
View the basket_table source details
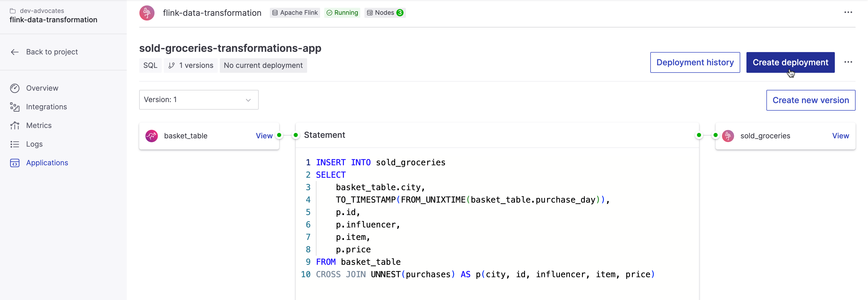pyautogui.click(x=264, y=136)
